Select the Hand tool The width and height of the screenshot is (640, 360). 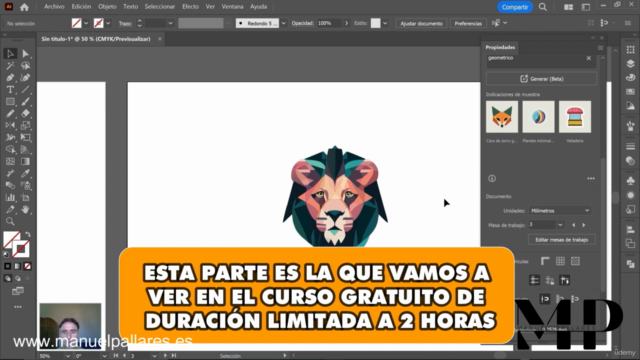click(25, 210)
